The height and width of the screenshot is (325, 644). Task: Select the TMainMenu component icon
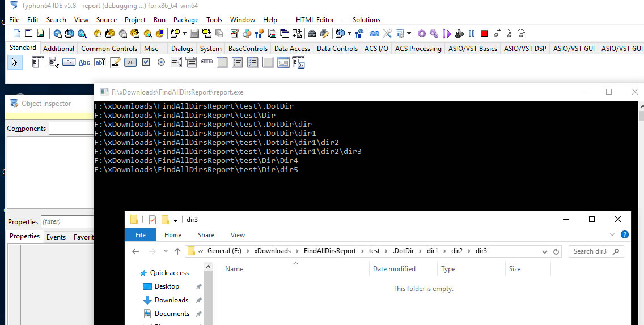pyautogui.click(x=38, y=62)
